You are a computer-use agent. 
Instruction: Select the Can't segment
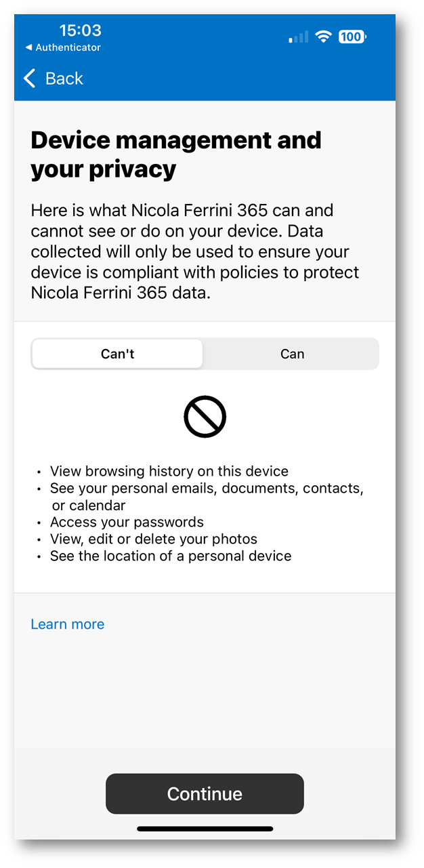point(118,354)
